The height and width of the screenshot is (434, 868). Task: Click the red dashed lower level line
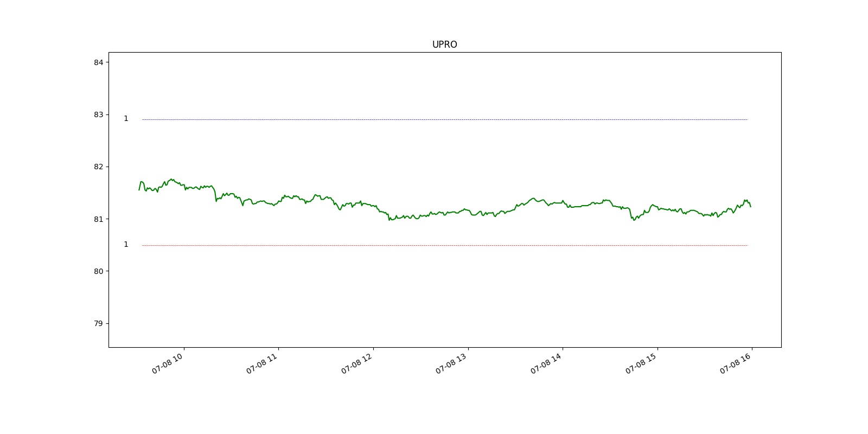[x=445, y=246]
